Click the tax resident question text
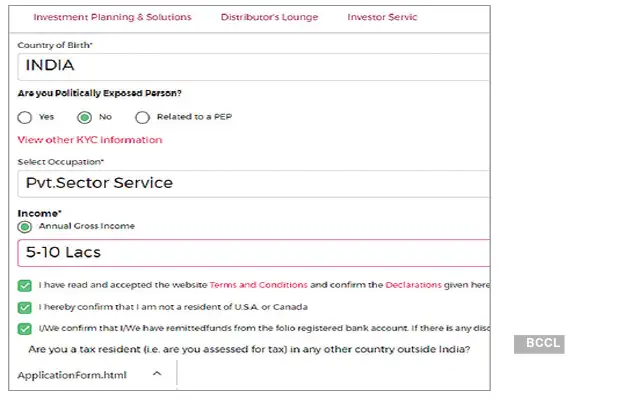Screen dimensions: 630x401 tap(250, 349)
